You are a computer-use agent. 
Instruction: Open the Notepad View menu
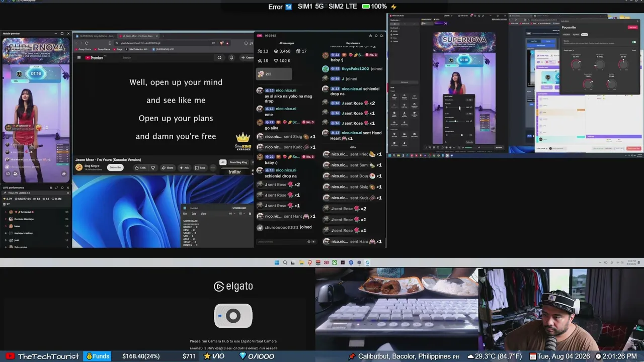tap(203, 214)
